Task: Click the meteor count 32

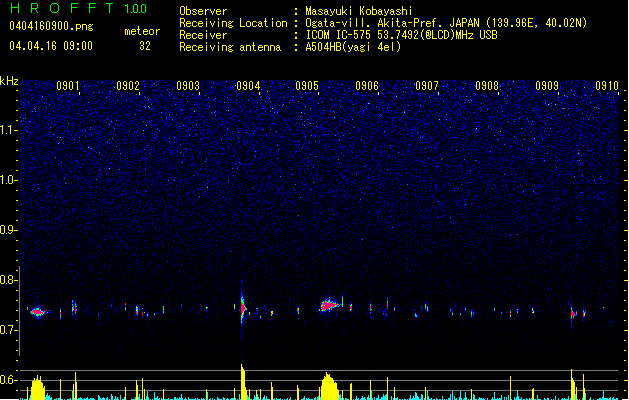Action: (145, 46)
